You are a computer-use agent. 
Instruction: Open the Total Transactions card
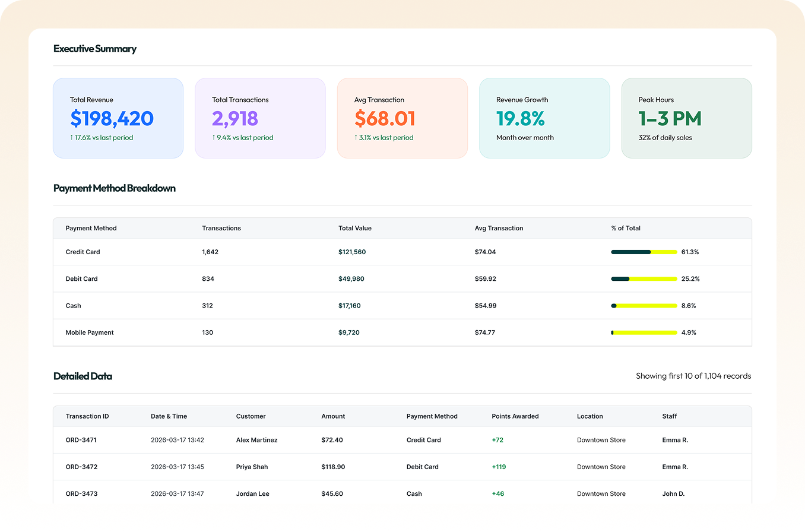pos(260,118)
